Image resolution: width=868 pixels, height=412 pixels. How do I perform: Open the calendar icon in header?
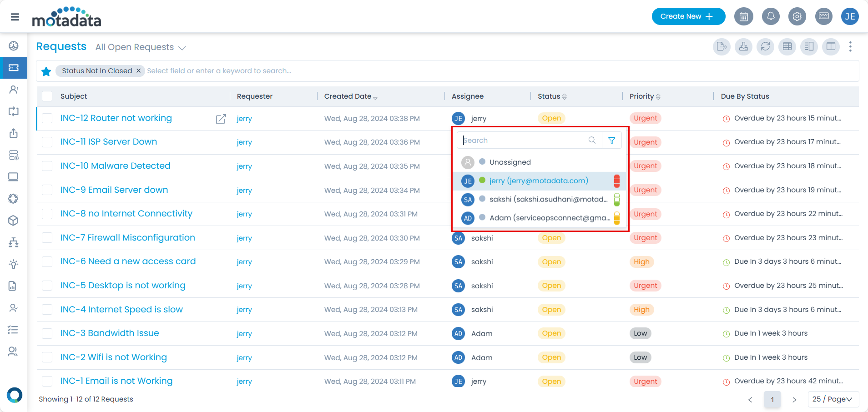[744, 16]
